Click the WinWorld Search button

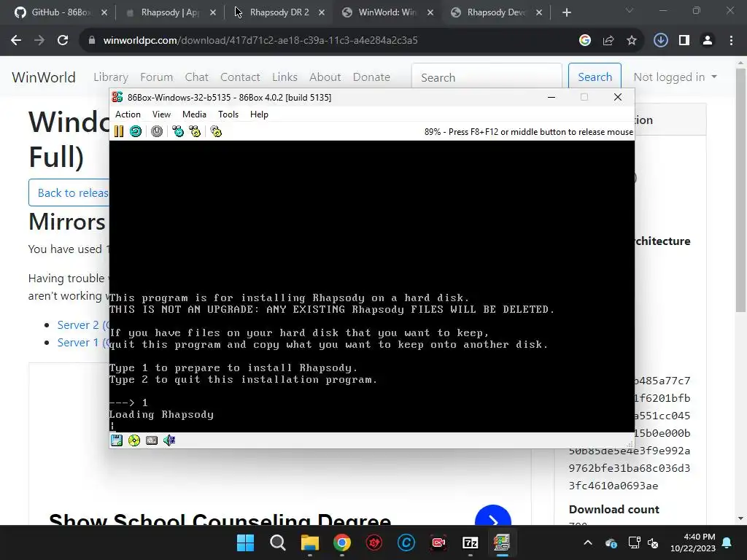point(595,77)
